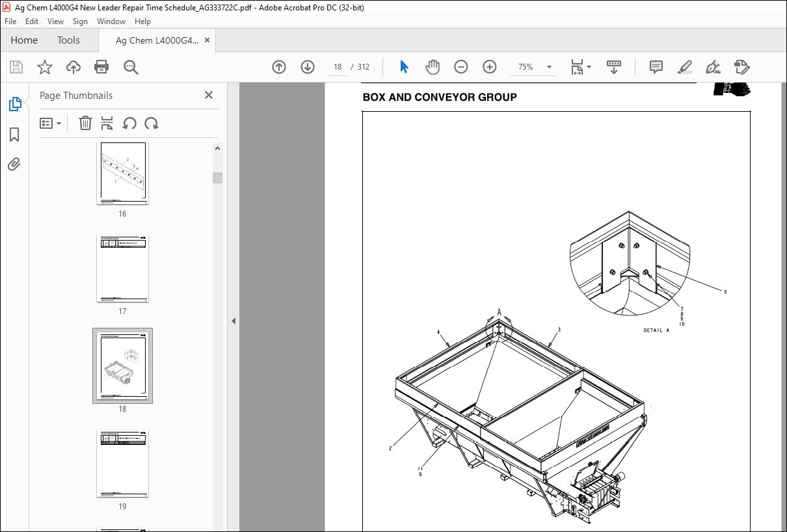Go to the next page
787x532 pixels.
coord(308,67)
